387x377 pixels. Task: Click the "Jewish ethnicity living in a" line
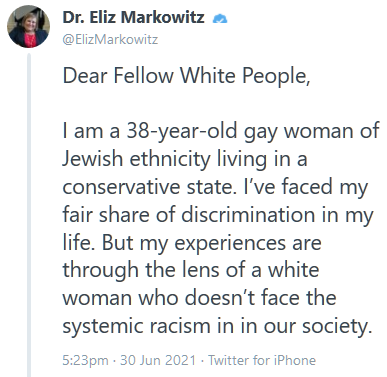[185, 159]
